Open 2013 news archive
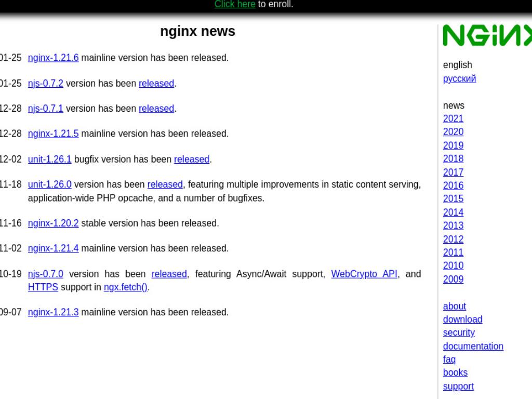The height and width of the screenshot is (399, 532). pos(453,225)
